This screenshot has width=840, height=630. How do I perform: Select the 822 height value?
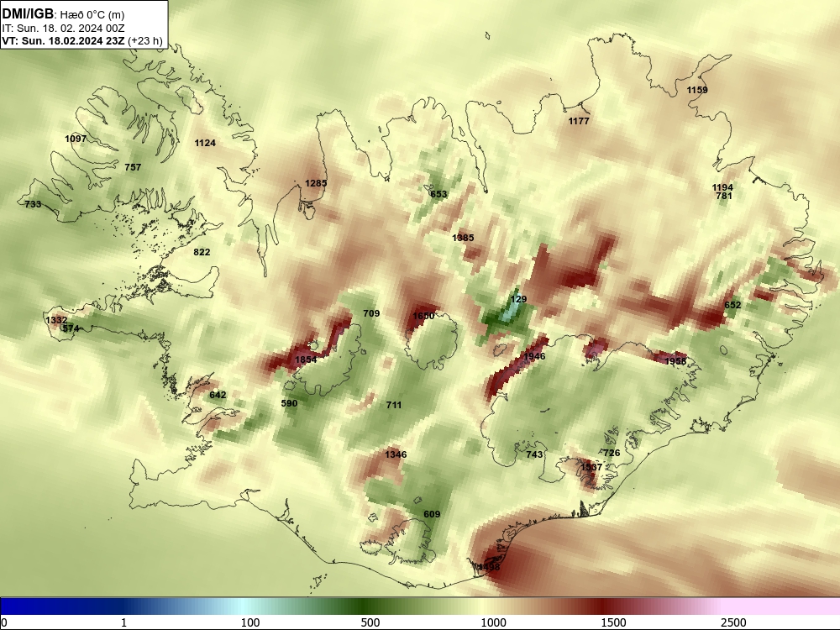coord(202,252)
